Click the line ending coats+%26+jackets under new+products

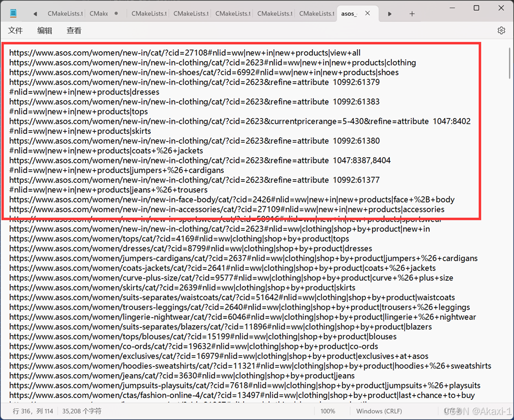point(106,151)
